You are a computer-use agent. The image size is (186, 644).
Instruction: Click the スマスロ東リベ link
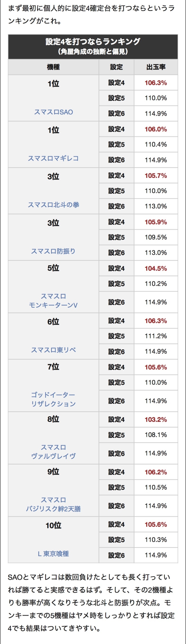(x=53, y=350)
